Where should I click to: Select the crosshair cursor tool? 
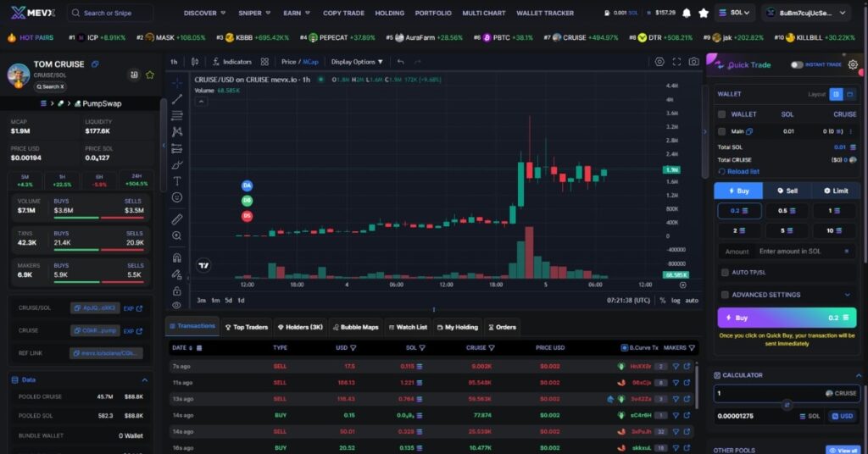click(x=176, y=83)
